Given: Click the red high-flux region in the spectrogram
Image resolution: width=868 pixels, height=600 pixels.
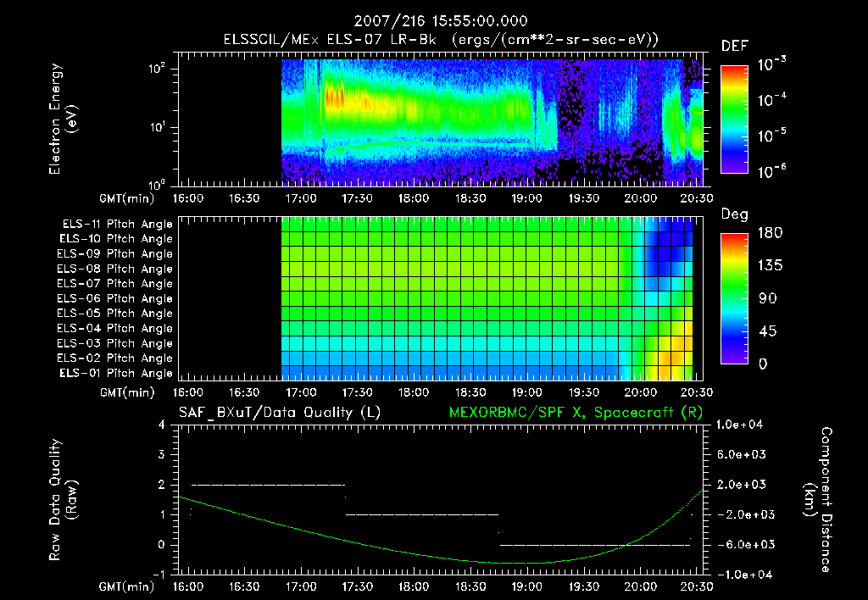Looking at the screenshot, I should click(334, 97).
